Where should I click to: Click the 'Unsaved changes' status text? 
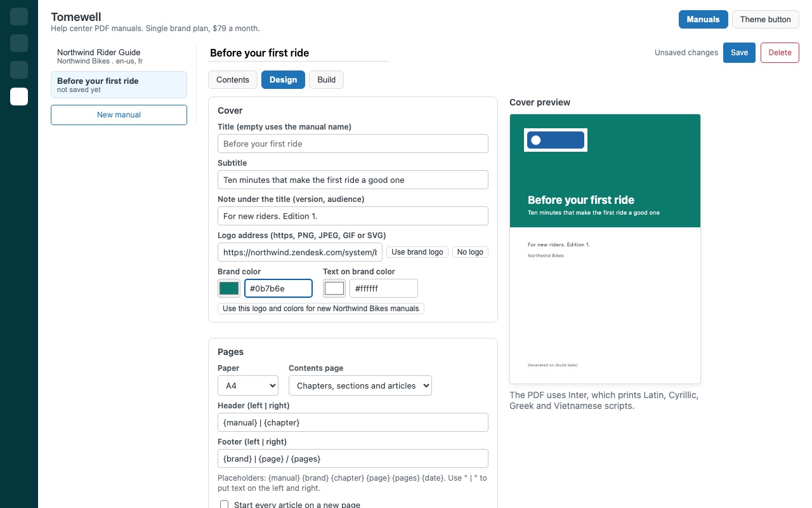[686, 53]
